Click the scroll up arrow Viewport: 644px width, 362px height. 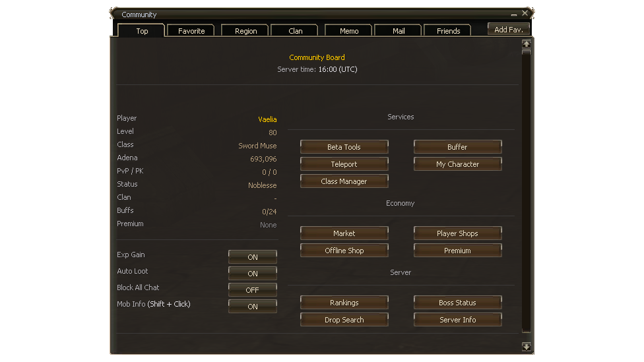coord(526,44)
